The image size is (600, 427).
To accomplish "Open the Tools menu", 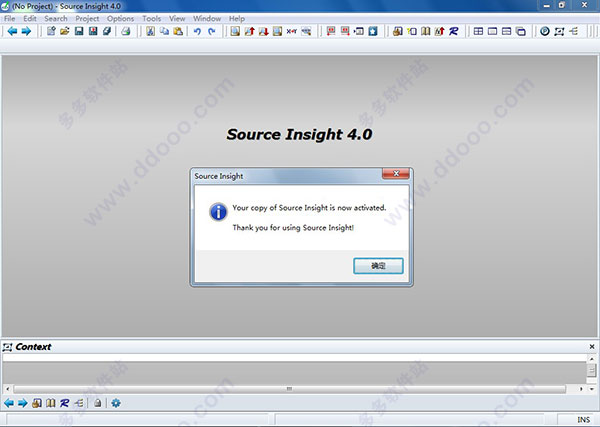I will (x=152, y=18).
